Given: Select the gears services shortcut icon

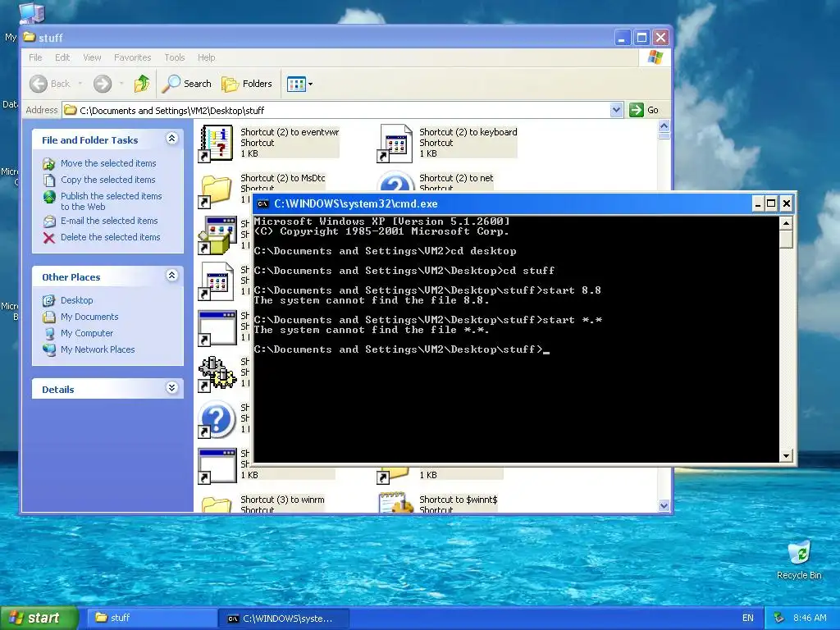Looking at the screenshot, I should pos(217,373).
